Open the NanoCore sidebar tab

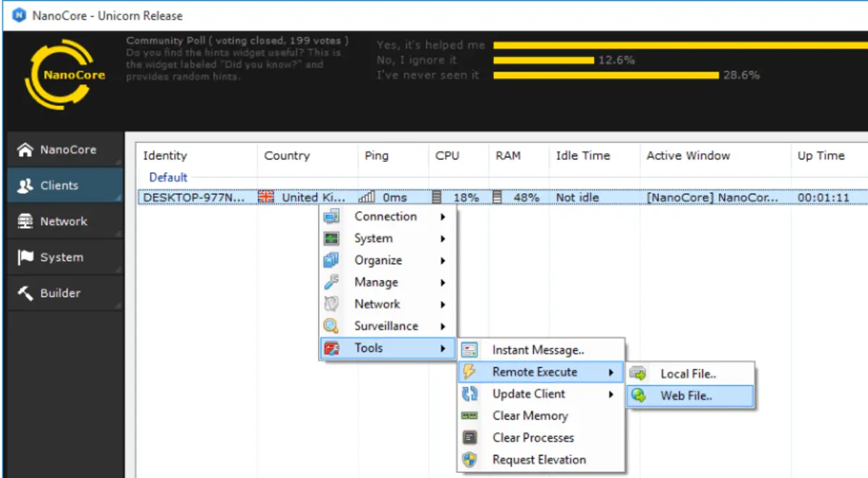65,150
